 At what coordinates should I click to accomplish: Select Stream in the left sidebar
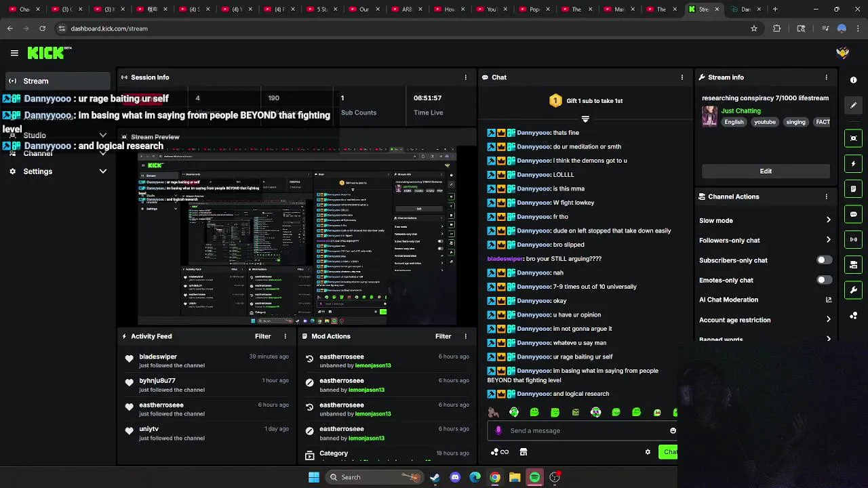pyautogui.click(x=56, y=81)
